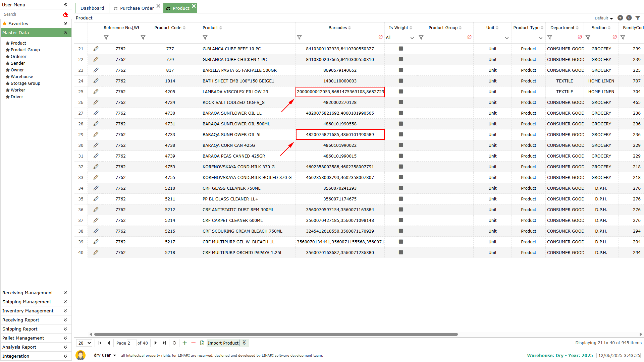Open Warehouse in Master Data menu

pyautogui.click(x=22, y=76)
